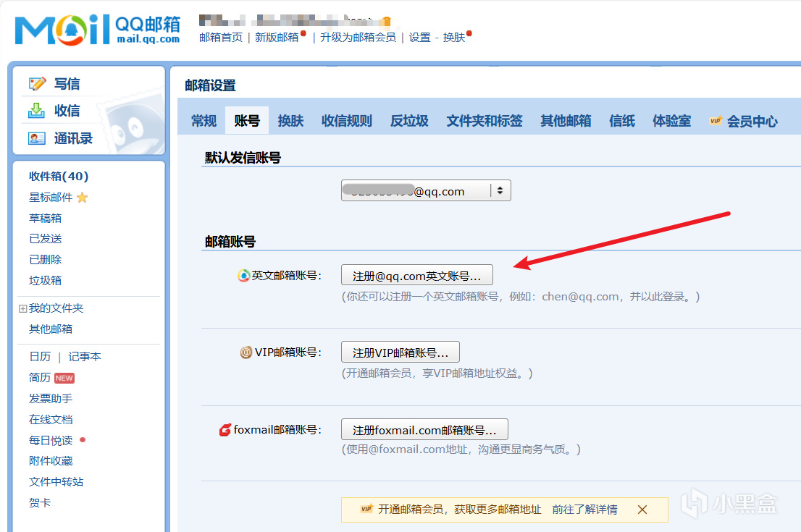
Task: Open 每日悦读 link
Action: click(x=51, y=441)
